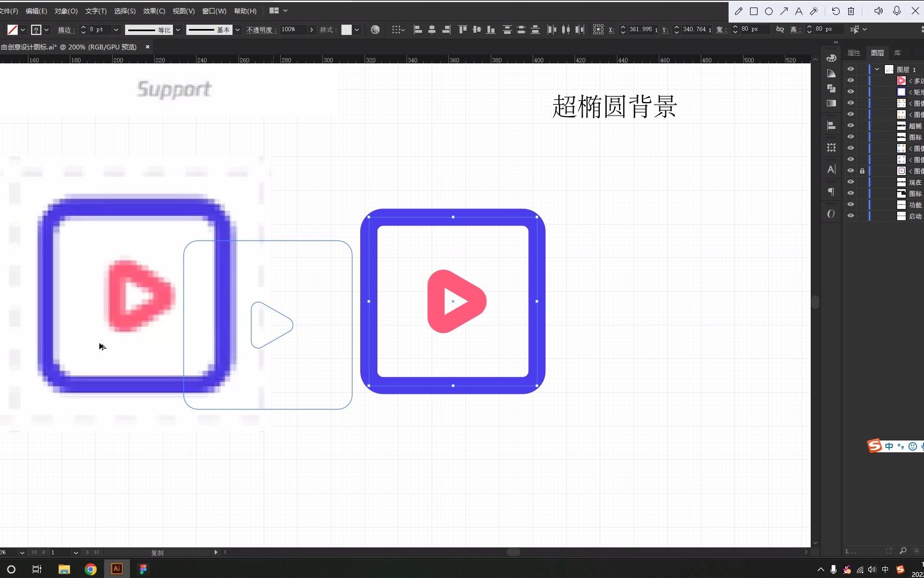Unlock the locked image layer padlock
924x578 pixels.
(862, 171)
